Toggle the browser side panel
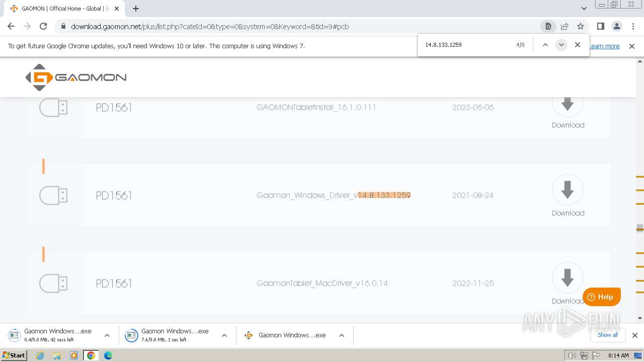Viewport: 644px width, 362px height. point(601,26)
